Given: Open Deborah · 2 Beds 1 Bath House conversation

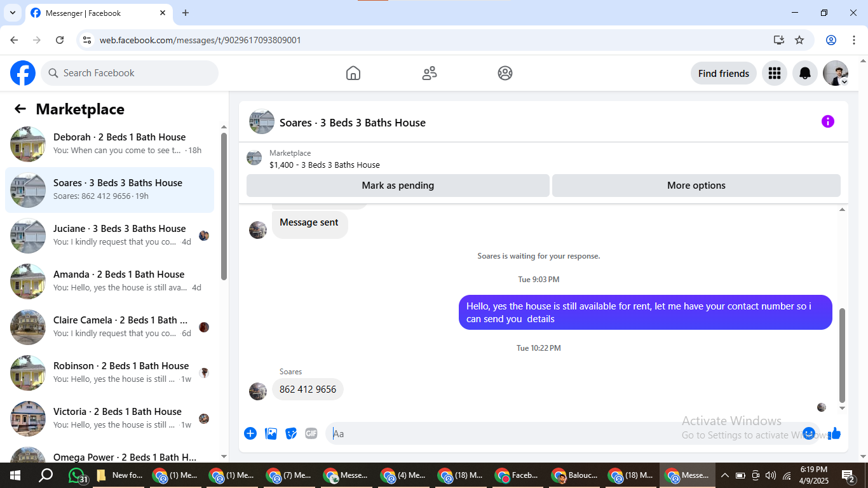Looking at the screenshot, I should (109, 144).
